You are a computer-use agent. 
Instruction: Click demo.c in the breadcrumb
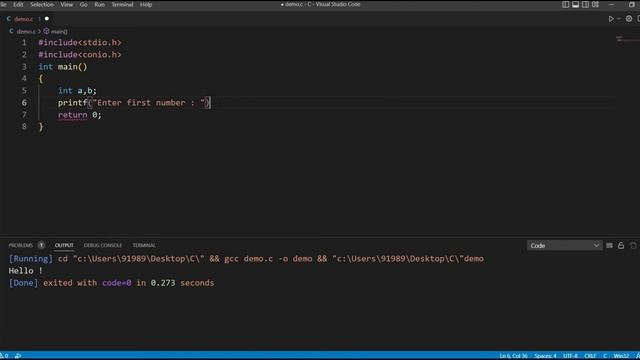coord(25,31)
